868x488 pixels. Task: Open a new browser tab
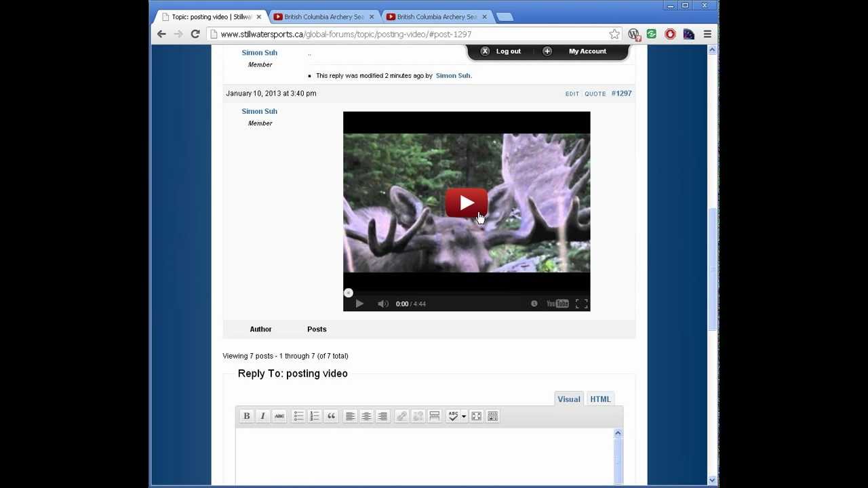pos(504,17)
